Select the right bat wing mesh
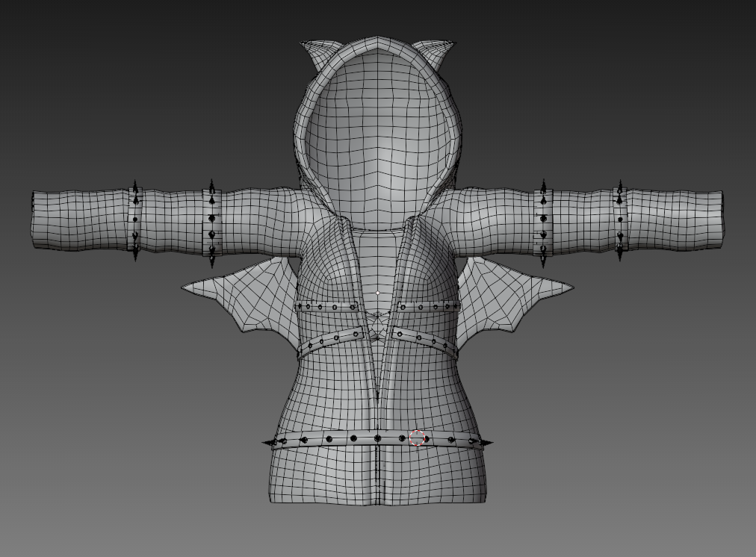 (511, 299)
